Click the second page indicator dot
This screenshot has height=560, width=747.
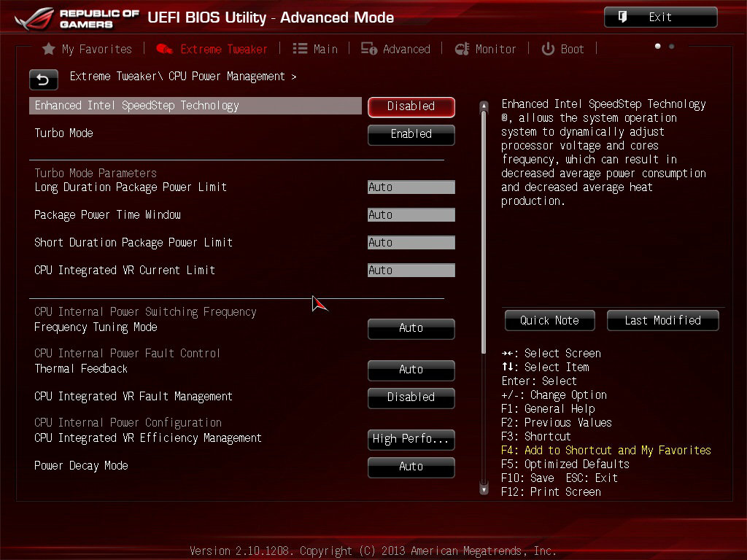coord(671,46)
